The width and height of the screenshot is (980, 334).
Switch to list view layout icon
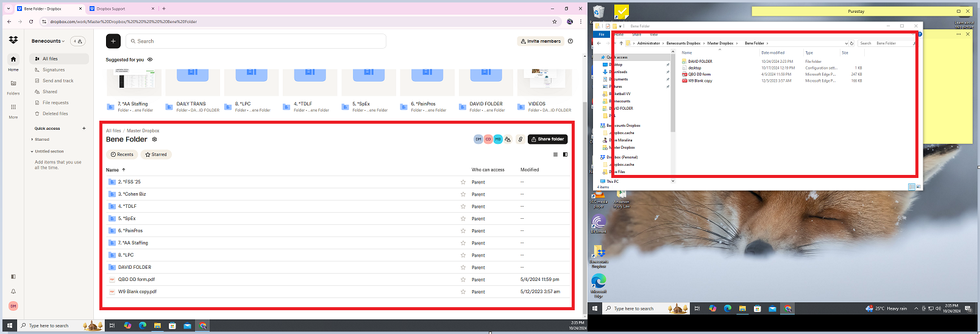(x=555, y=155)
